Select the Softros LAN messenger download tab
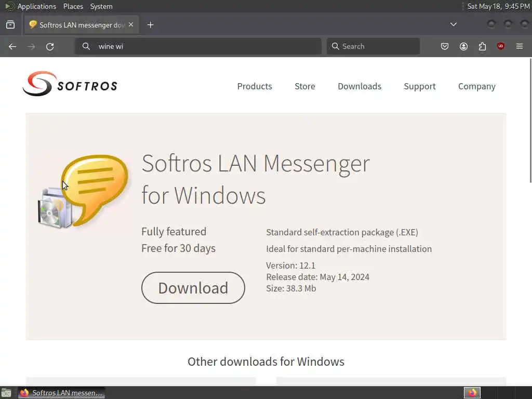This screenshot has width=532, height=399. [x=82, y=25]
